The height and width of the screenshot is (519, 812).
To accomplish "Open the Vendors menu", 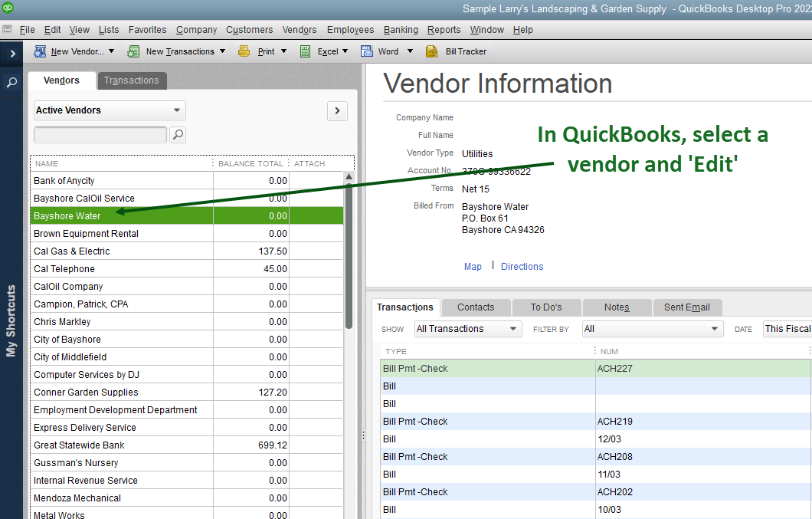I will point(300,30).
